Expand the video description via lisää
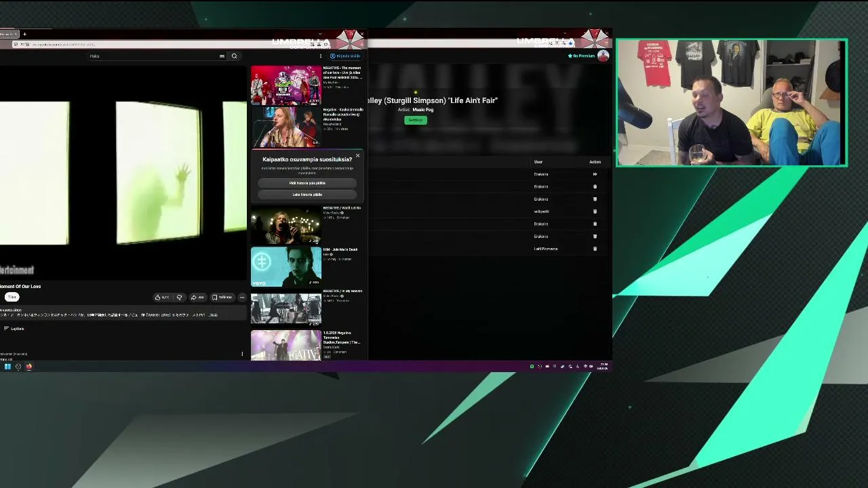This screenshot has width=868, height=488. 214,315
